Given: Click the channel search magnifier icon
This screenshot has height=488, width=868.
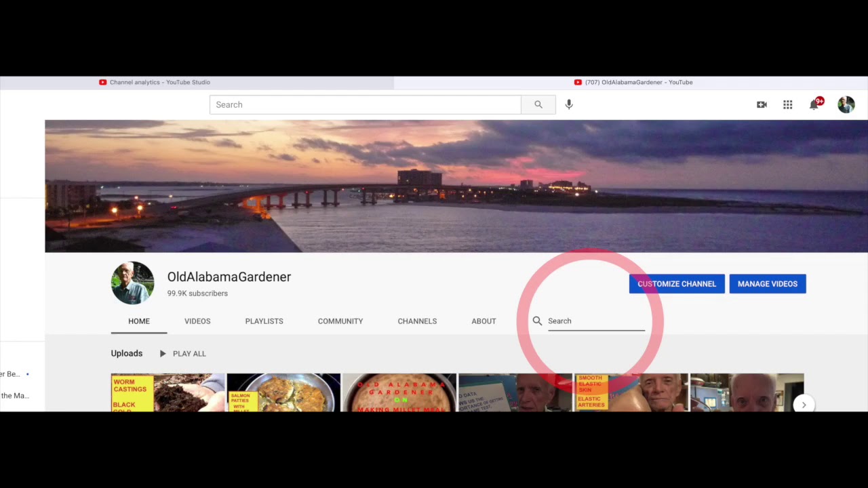Looking at the screenshot, I should [x=537, y=321].
